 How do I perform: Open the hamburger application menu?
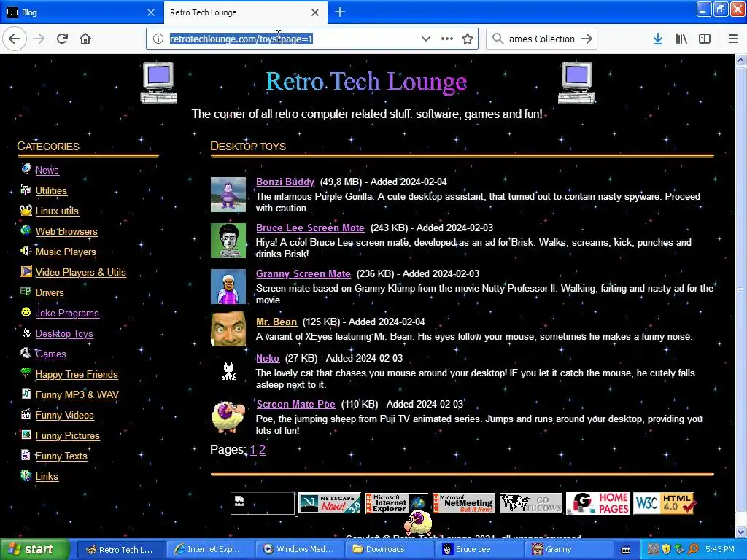(x=732, y=39)
